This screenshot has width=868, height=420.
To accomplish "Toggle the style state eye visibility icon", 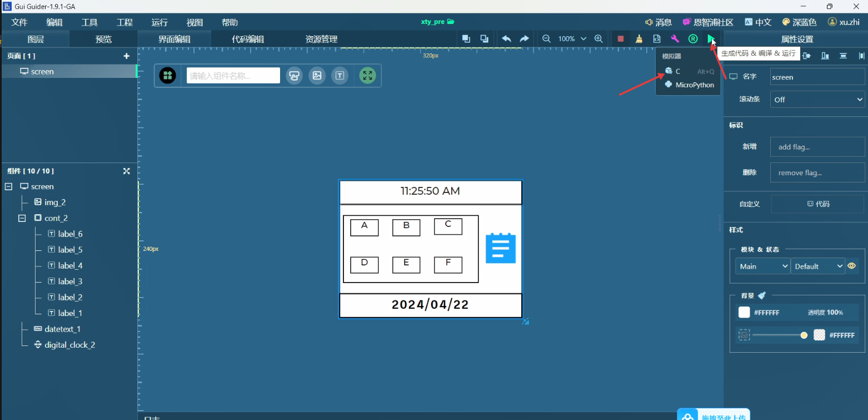I will 852,266.
